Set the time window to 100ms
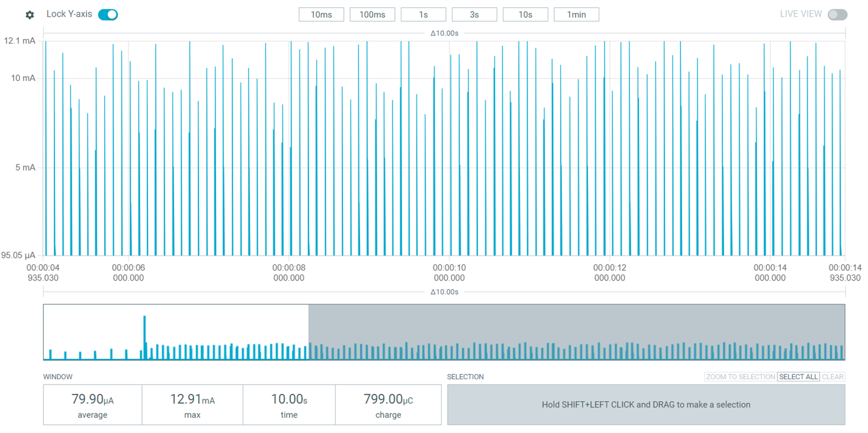Screen dimensions: 868x433 (x=372, y=14)
